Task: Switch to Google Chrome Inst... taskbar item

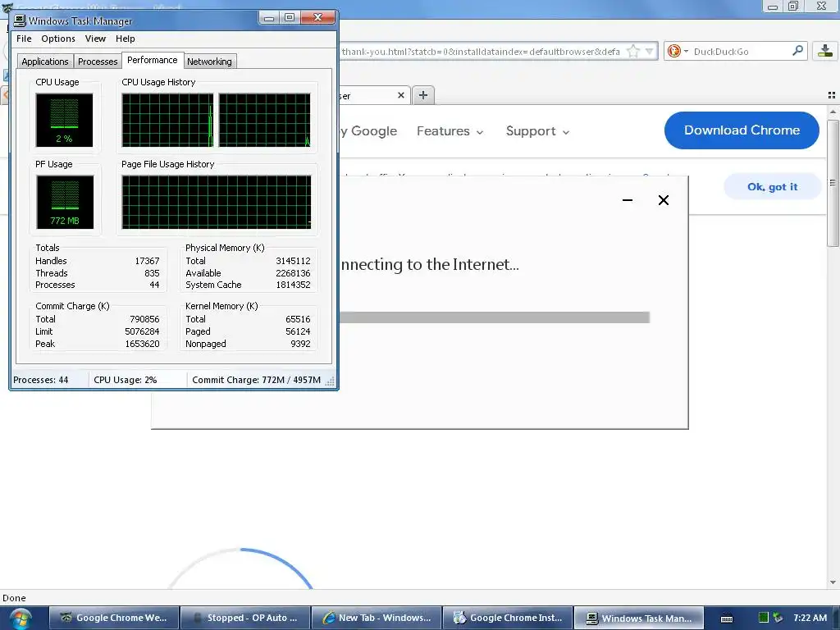Action: coord(508,618)
